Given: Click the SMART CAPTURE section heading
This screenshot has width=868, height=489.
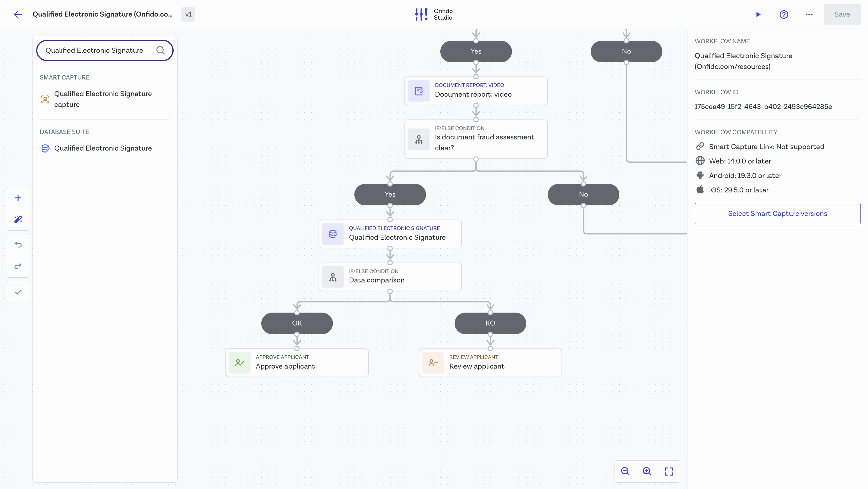Looking at the screenshot, I should (64, 77).
